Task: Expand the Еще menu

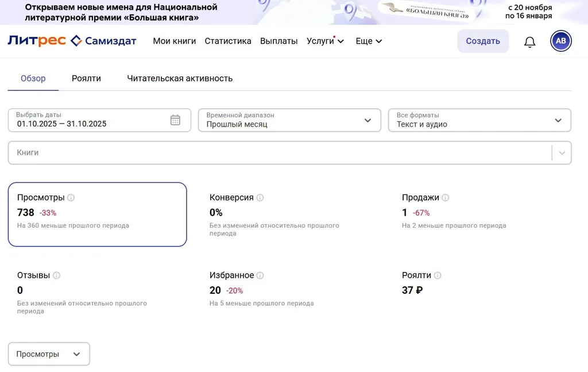Action: 369,41
